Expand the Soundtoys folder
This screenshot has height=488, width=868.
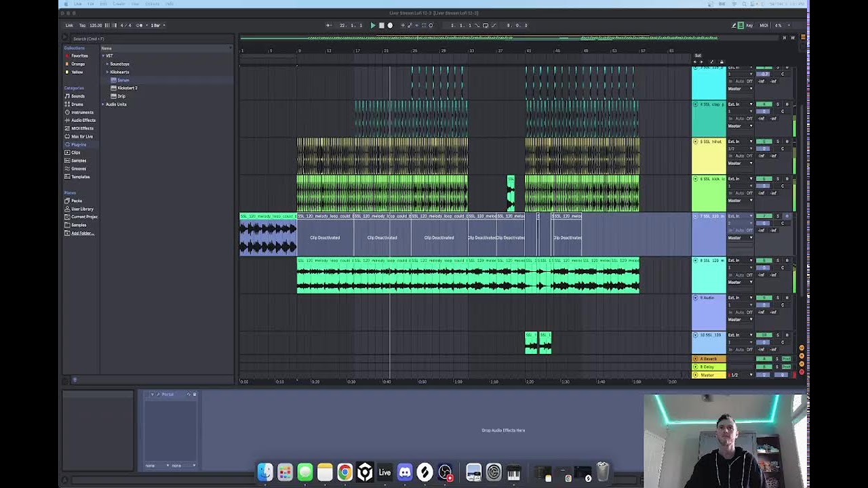[107, 64]
